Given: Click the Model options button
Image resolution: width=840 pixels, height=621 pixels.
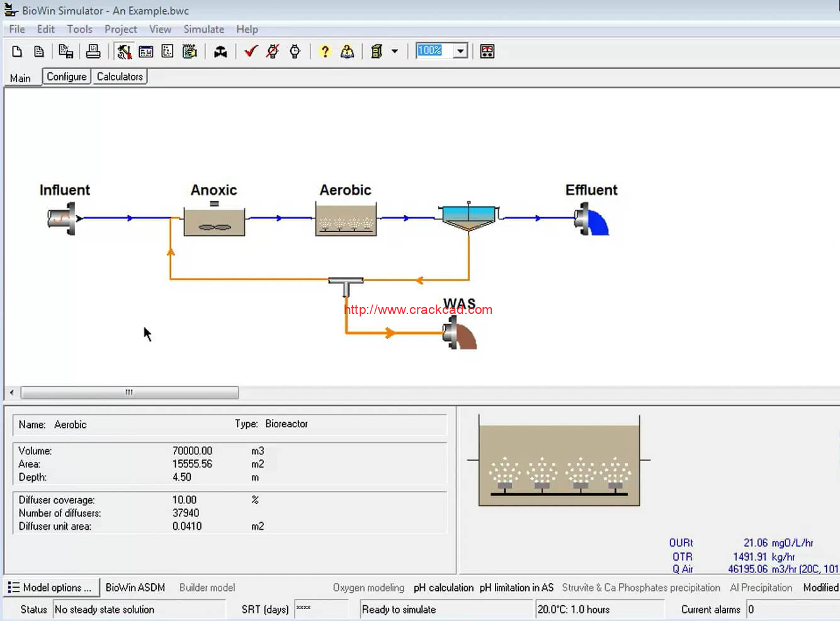Looking at the screenshot, I should tap(52, 588).
